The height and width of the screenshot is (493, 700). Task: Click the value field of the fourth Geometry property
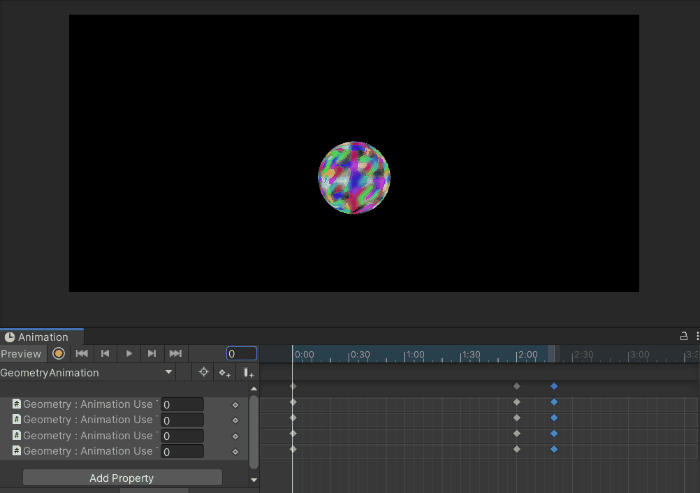(x=182, y=451)
